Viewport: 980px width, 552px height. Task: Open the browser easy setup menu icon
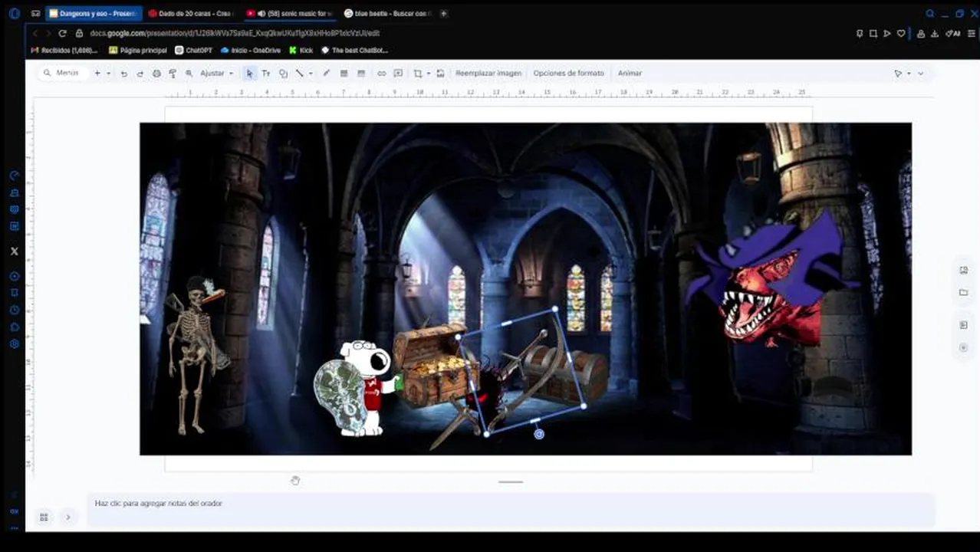click(972, 34)
